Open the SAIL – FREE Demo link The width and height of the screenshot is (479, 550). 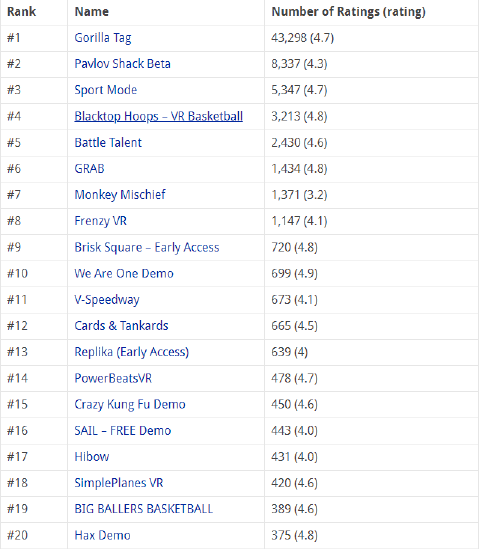(123, 431)
